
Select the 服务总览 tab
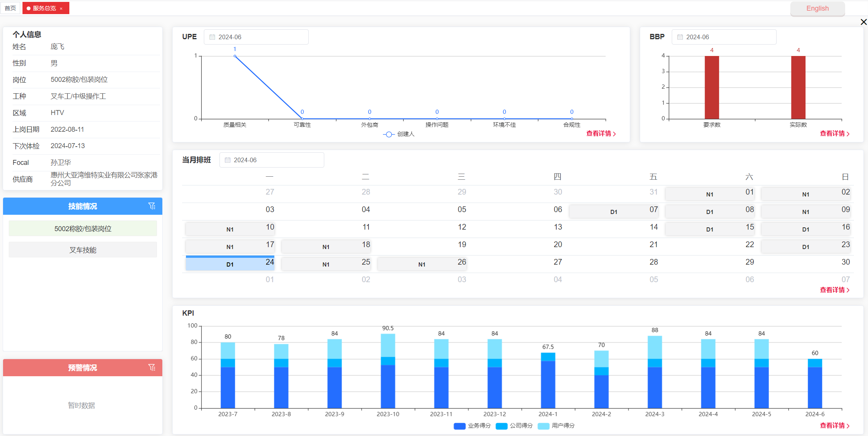[43, 8]
